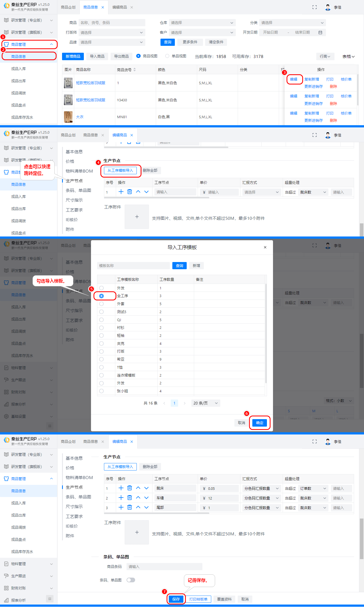Click the 新增商品 button
364x608 pixels.
pyautogui.click(x=73, y=56)
